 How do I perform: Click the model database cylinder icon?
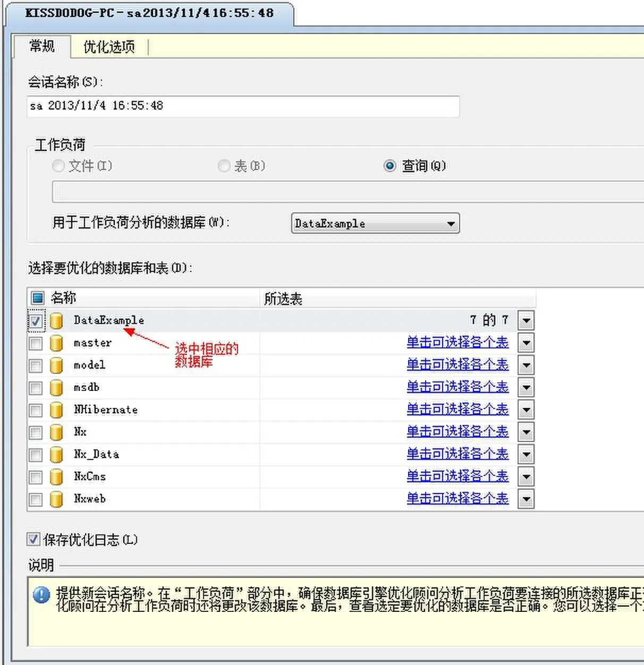56,365
